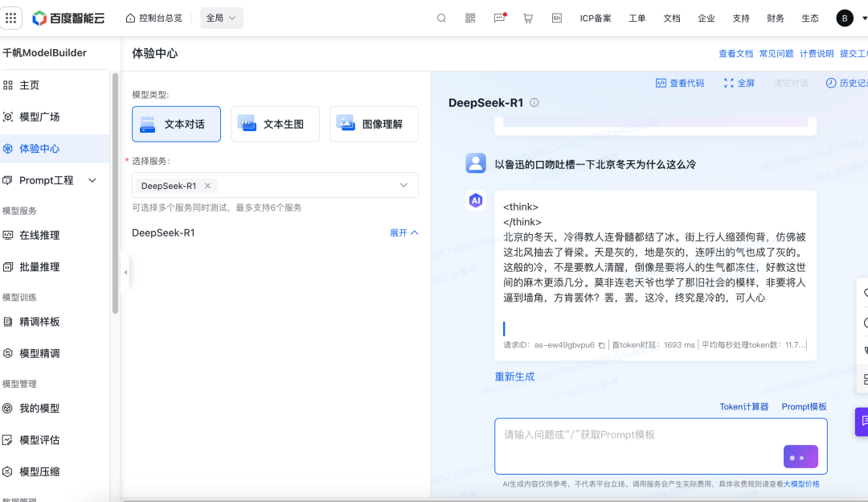
Task: Open the 选择服务 dropdown arrow
Action: [x=403, y=185]
